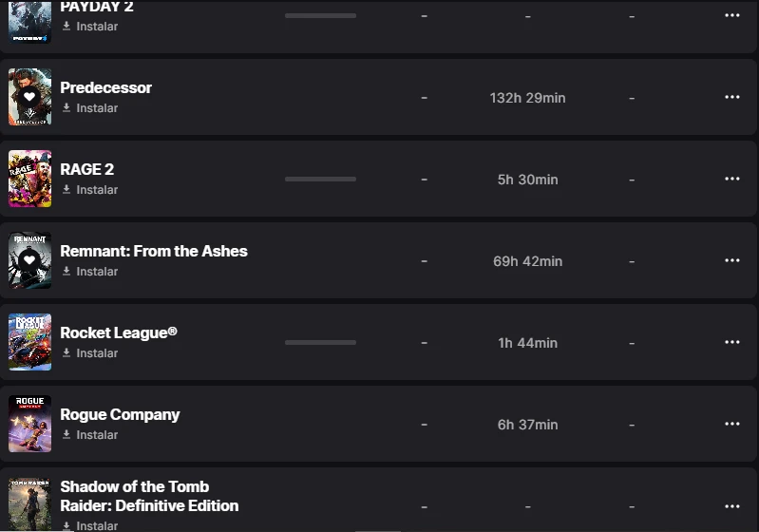Toggle the favorite heart on Remnant cover

(x=29, y=260)
